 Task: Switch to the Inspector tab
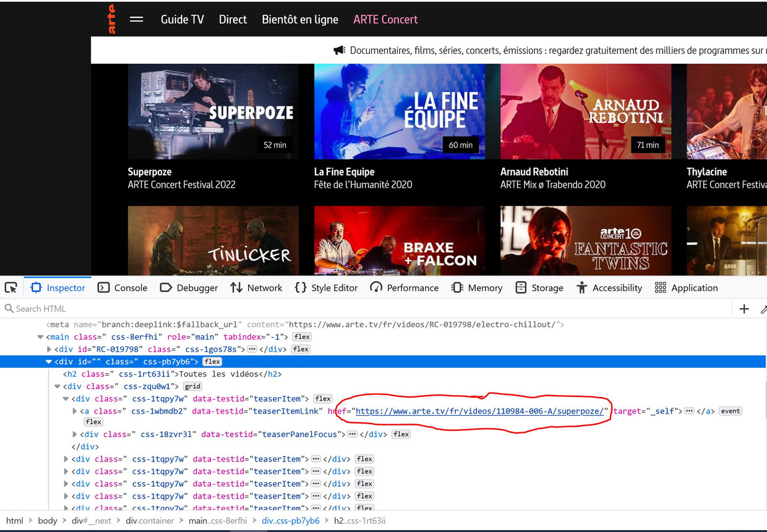point(58,287)
